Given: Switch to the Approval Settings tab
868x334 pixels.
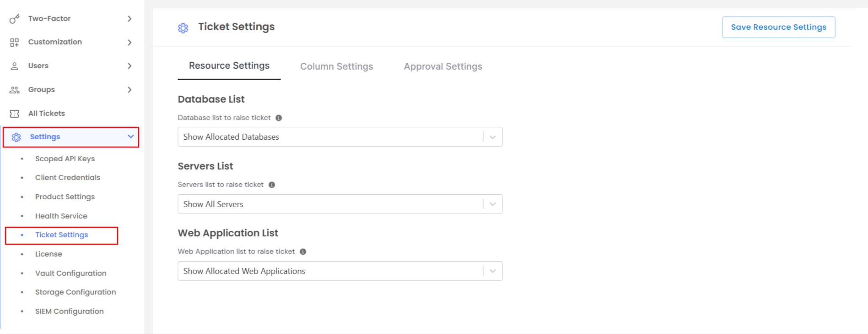Looking at the screenshot, I should pos(442,66).
